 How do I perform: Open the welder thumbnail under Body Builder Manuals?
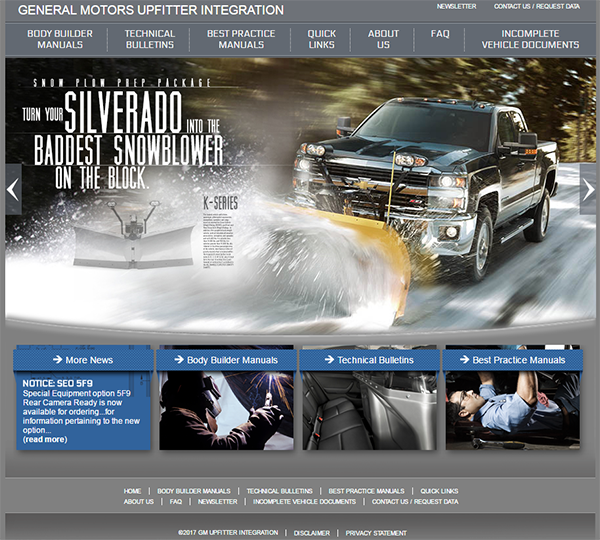(x=225, y=410)
